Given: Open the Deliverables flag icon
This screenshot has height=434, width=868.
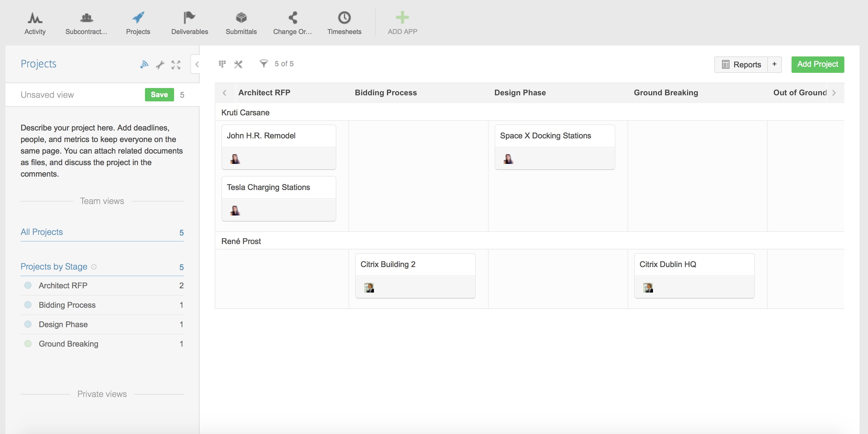Looking at the screenshot, I should tap(189, 18).
